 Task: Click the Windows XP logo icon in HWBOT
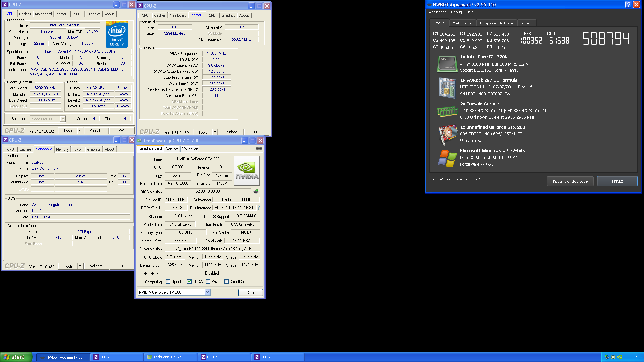[447, 158]
